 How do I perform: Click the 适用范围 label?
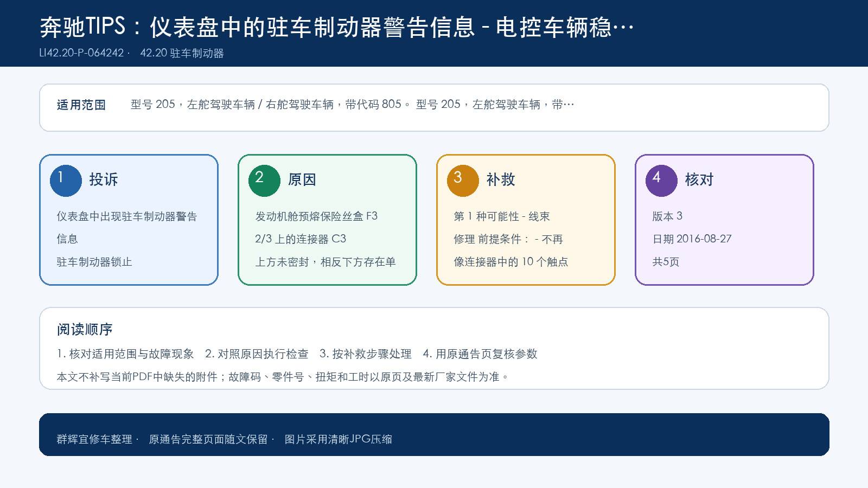pos(81,105)
